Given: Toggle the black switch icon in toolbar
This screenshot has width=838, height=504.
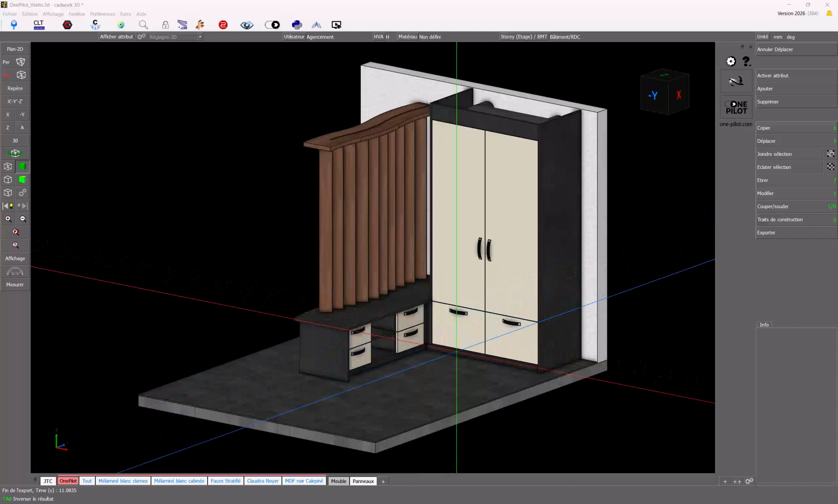Looking at the screenshot, I should [x=272, y=25].
